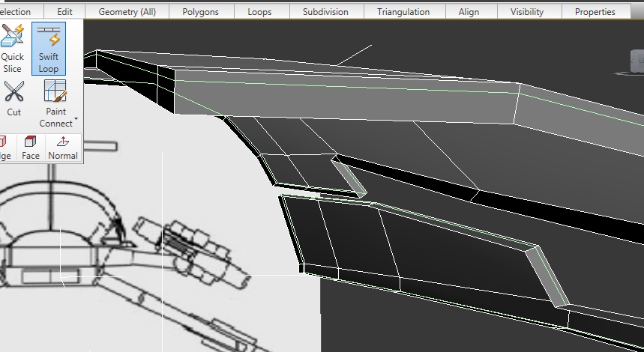
Task: Expand the Geometry (All) panel
Action: [127, 12]
